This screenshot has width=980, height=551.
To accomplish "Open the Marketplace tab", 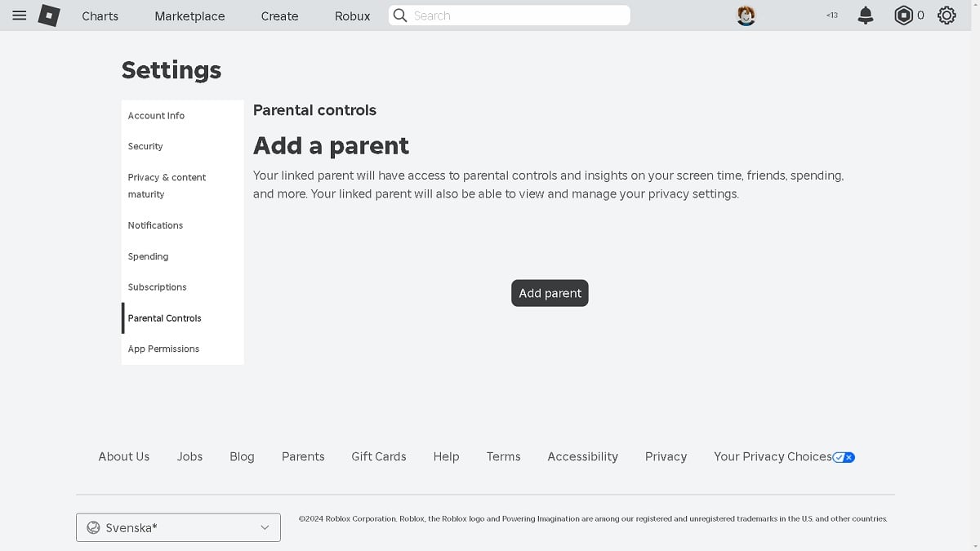I will 189,16.
